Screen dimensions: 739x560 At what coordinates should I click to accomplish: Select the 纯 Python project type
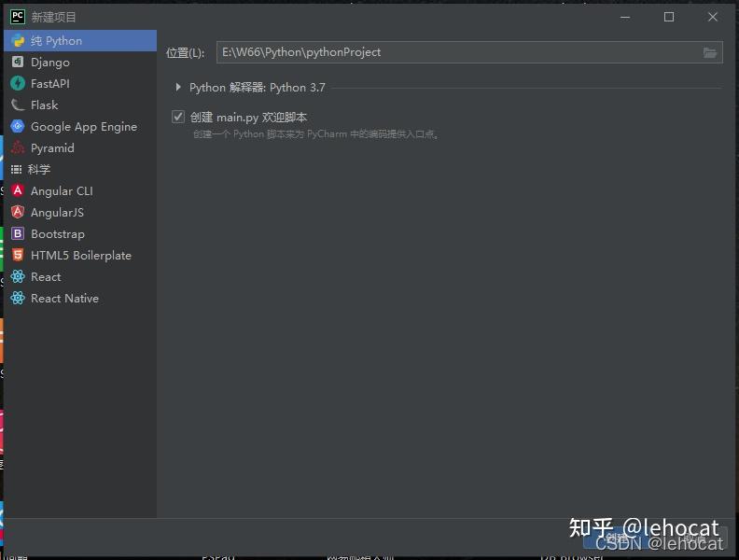coord(80,40)
